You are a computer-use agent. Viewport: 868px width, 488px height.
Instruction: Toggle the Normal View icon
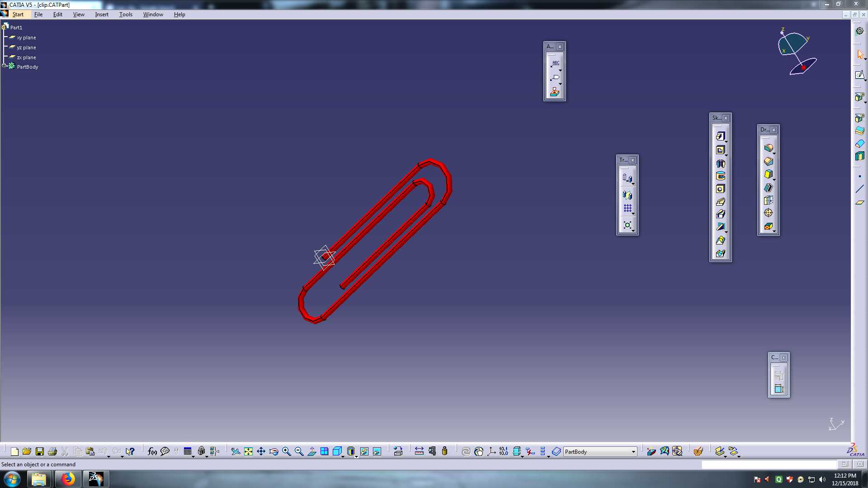point(311,451)
